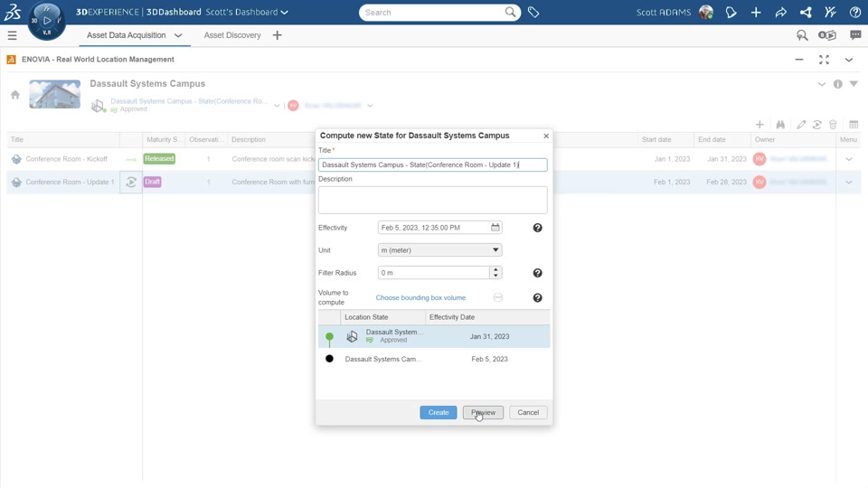Open the chat bubble icon in tab bar
The image size is (868, 488).
click(x=855, y=35)
